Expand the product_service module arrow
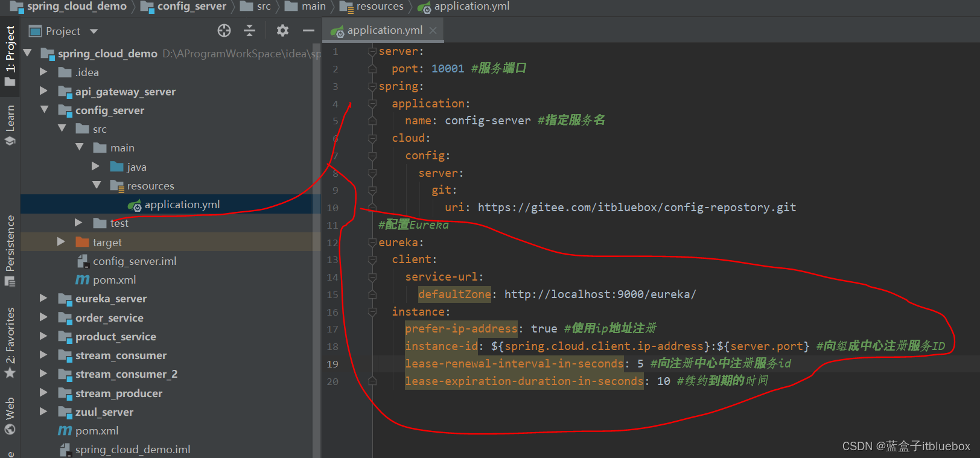The image size is (980, 458). pyautogui.click(x=43, y=336)
